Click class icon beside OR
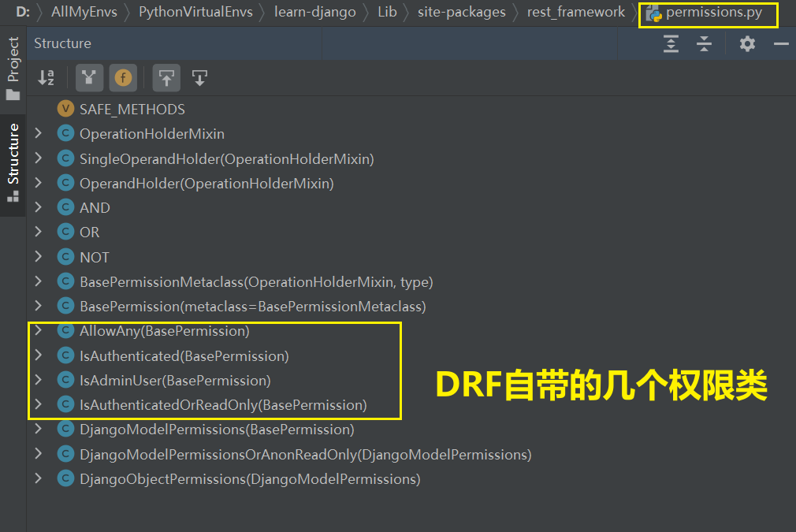The height and width of the screenshot is (532, 796). tap(65, 232)
